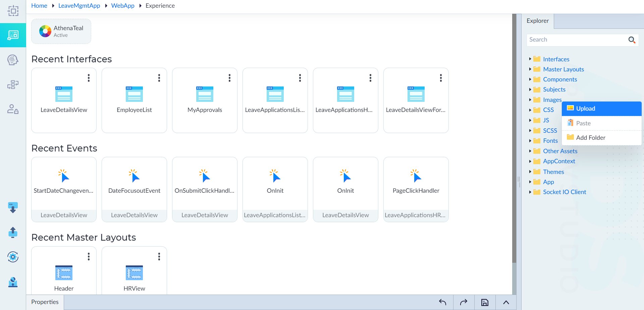
Task: Open the three-dot menu on MyApprovals card
Action: [x=229, y=78]
